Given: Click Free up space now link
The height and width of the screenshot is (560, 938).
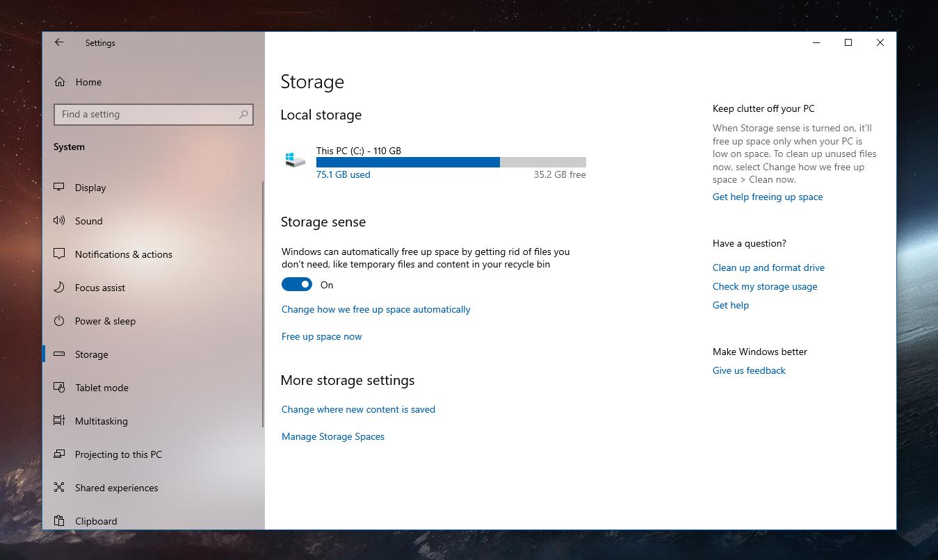Looking at the screenshot, I should pos(321,336).
